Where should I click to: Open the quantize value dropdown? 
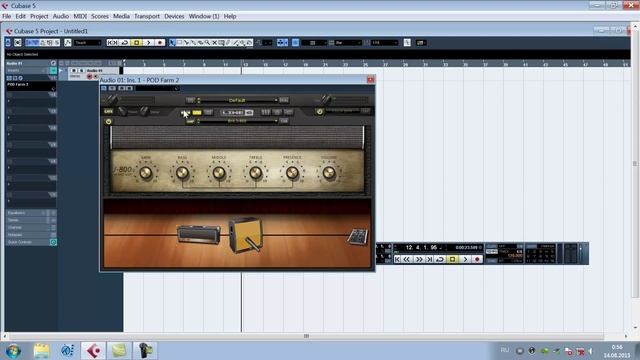384,42
